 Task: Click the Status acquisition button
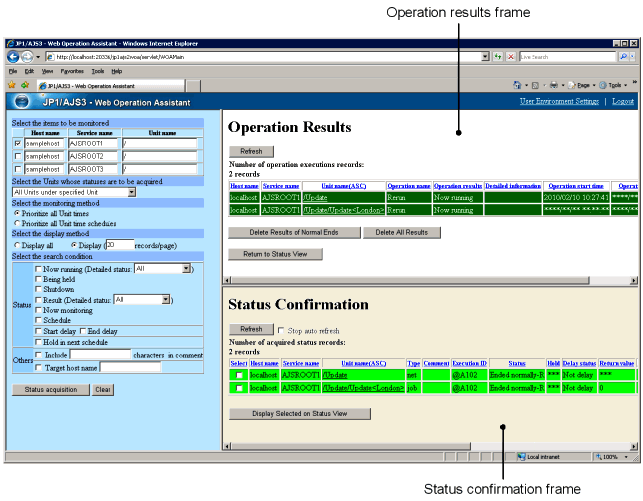pos(50,389)
